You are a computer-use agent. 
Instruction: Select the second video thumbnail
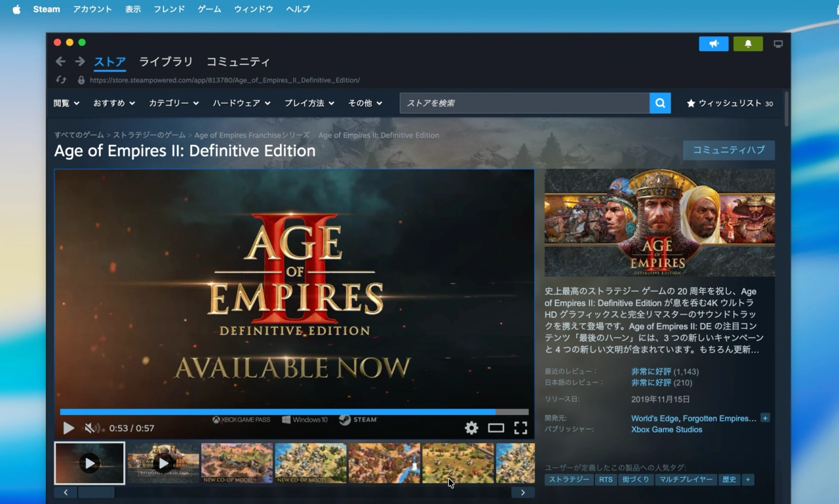coord(163,463)
